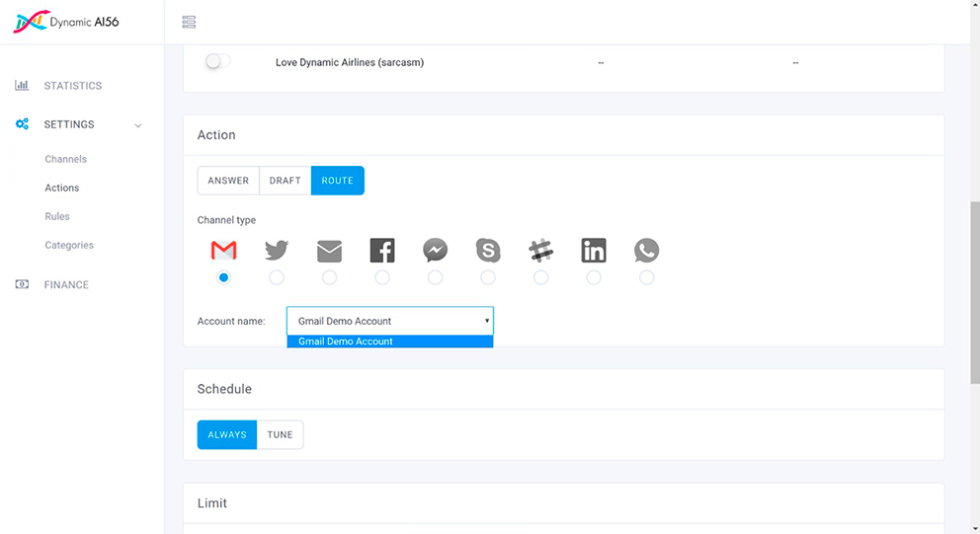Image resolution: width=980 pixels, height=534 pixels.
Task: Select the WhatsApp channel icon
Action: pyautogui.click(x=646, y=251)
